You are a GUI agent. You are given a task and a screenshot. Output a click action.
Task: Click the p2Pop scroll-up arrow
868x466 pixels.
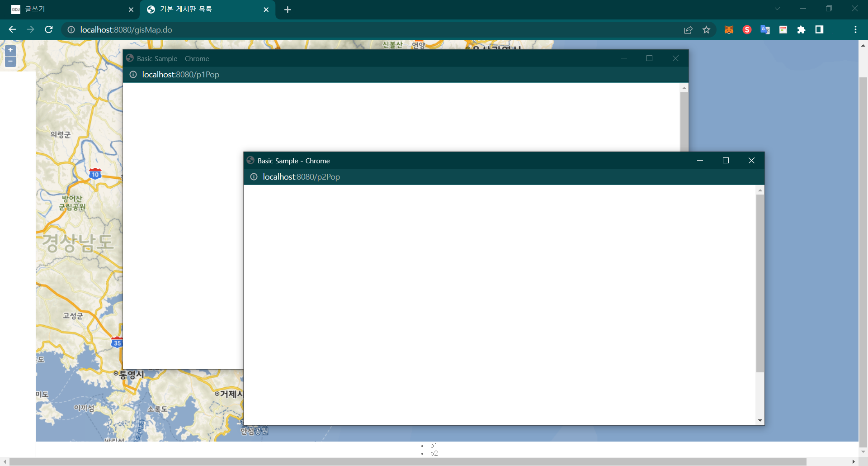point(760,190)
